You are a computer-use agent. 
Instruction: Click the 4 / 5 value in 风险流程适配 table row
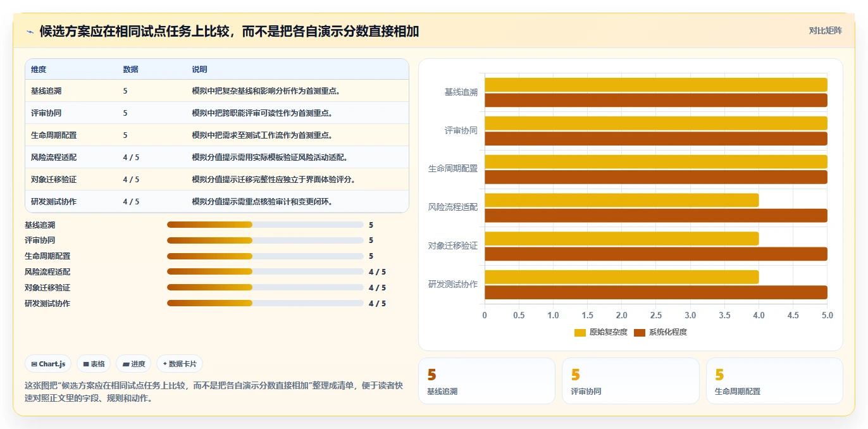click(x=131, y=158)
